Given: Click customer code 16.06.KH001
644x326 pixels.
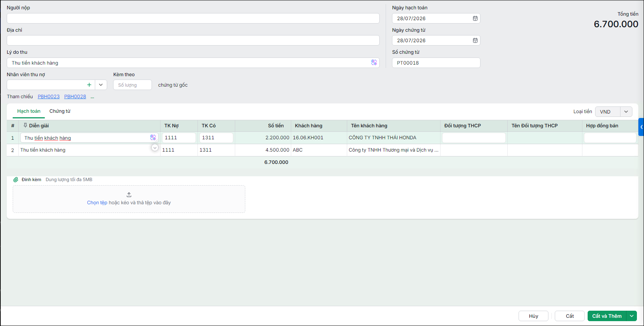Looking at the screenshot, I should [x=319, y=138].
